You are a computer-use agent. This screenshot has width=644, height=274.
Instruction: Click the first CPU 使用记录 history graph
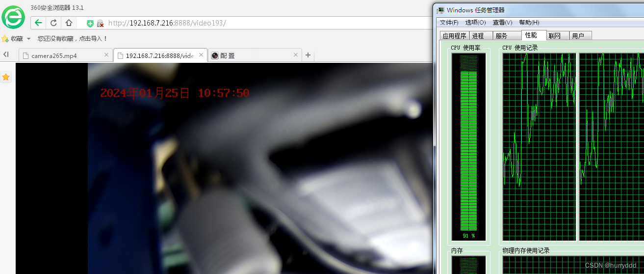[x=540, y=147]
